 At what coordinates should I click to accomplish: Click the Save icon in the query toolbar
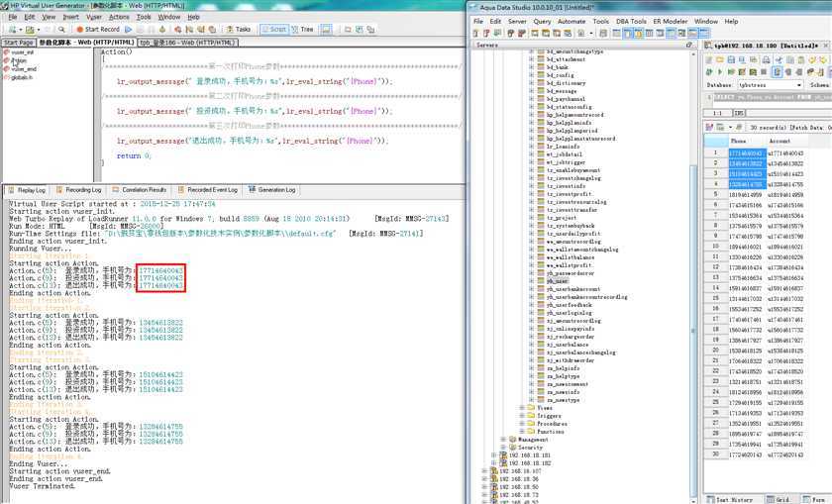[x=731, y=60]
